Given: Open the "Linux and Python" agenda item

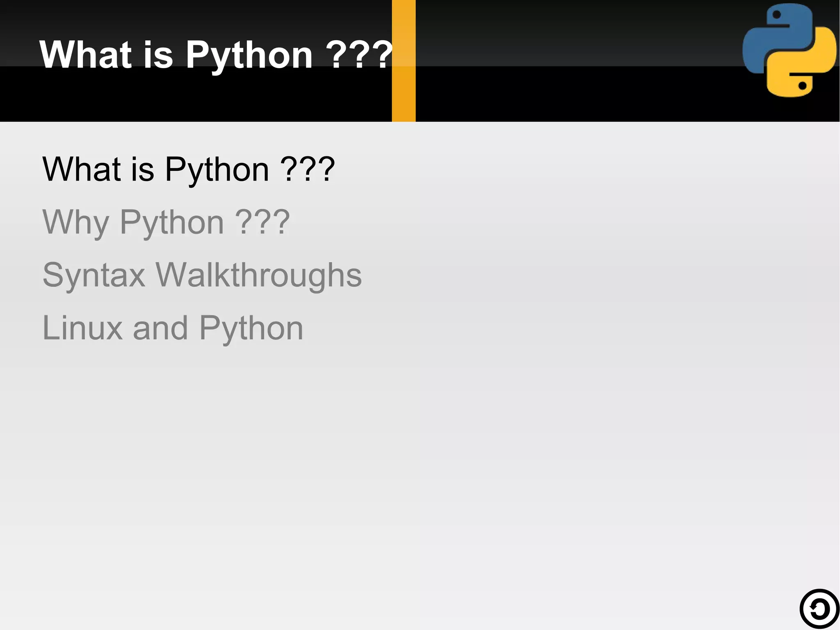Looking at the screenshot, I should (x=173, y=328).
